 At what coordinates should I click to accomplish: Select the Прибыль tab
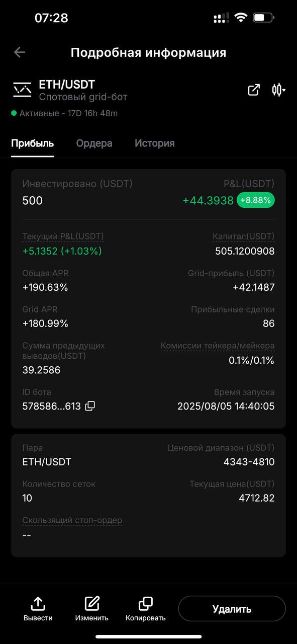pyautogui.click(x=33, y=143)
